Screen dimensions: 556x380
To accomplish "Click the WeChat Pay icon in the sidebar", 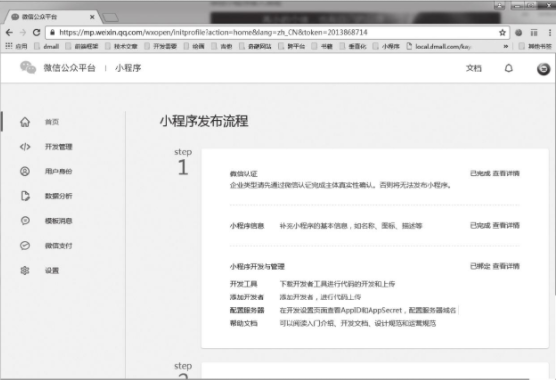I will [25, 245].
